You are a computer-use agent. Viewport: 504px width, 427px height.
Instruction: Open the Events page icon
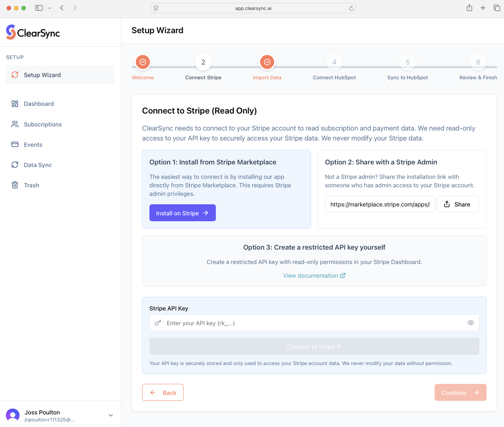click(x=15, y=145)
